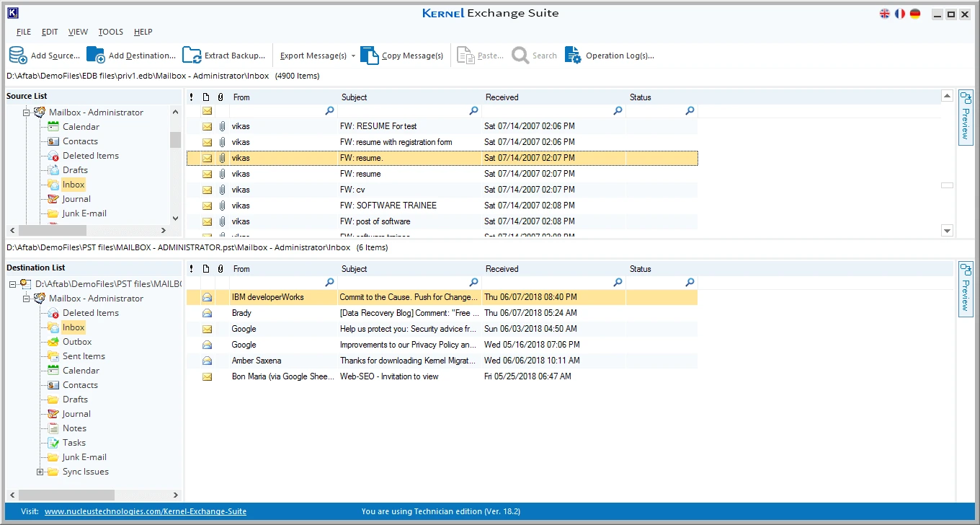Click the source list Received search magnifier
Screen dimensions: 980x525
click(618, 111)
